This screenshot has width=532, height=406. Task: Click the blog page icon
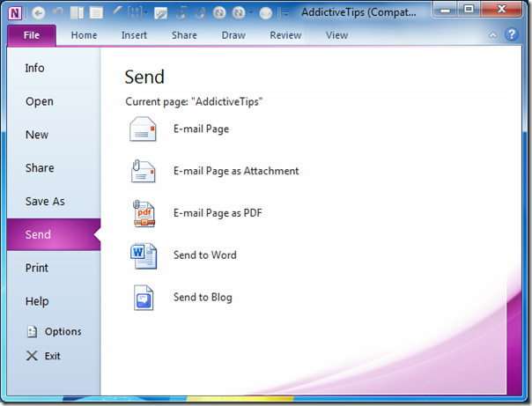(x=144, y=298)
